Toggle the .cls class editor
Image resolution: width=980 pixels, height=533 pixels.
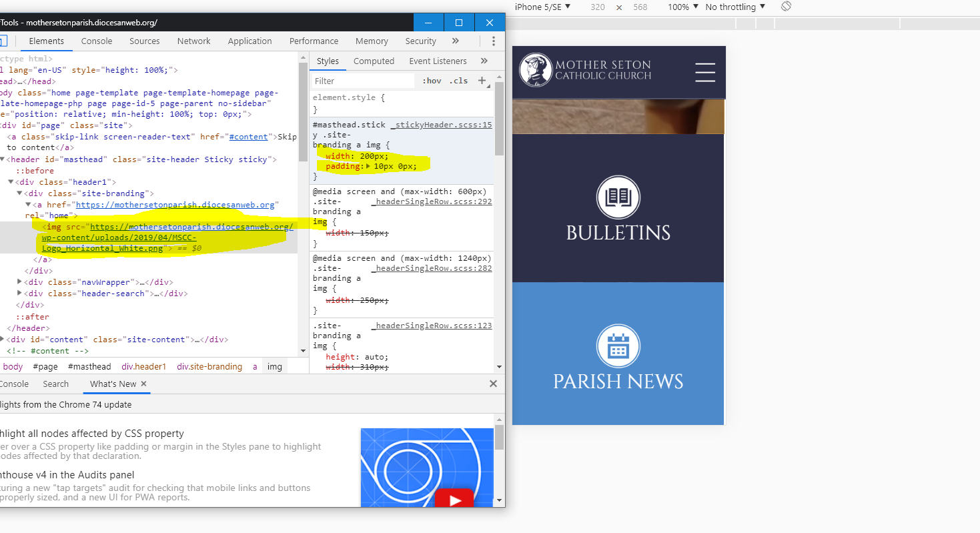coord(459,81)
